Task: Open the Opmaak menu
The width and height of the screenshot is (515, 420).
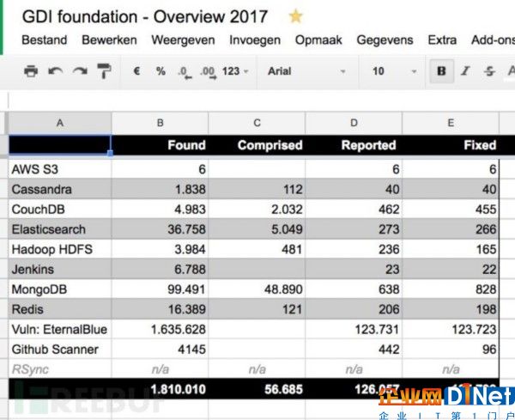Action: click(x=318, y=40)
